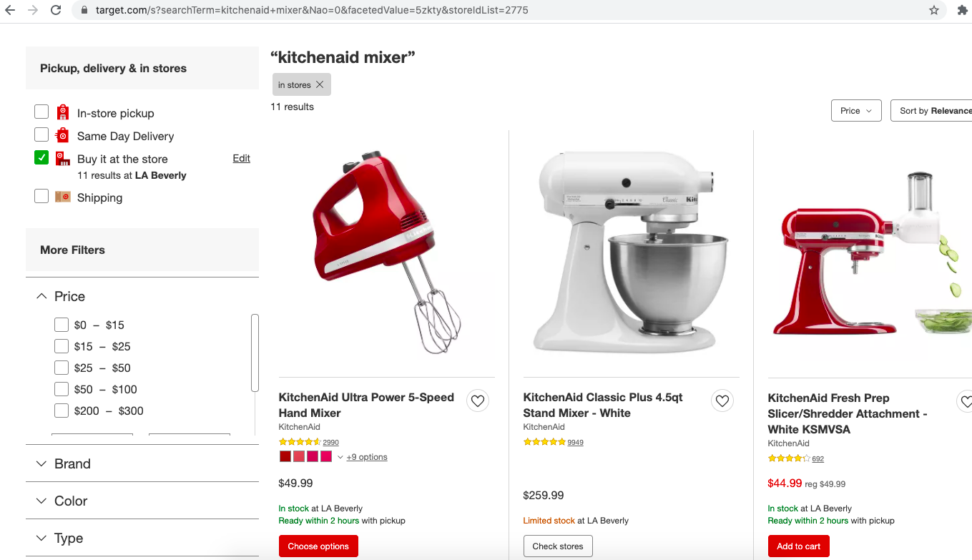Viewport: 972px width, 560px height.
Task: Select the first dark red color swatch
Action: (x=285, y=456)
